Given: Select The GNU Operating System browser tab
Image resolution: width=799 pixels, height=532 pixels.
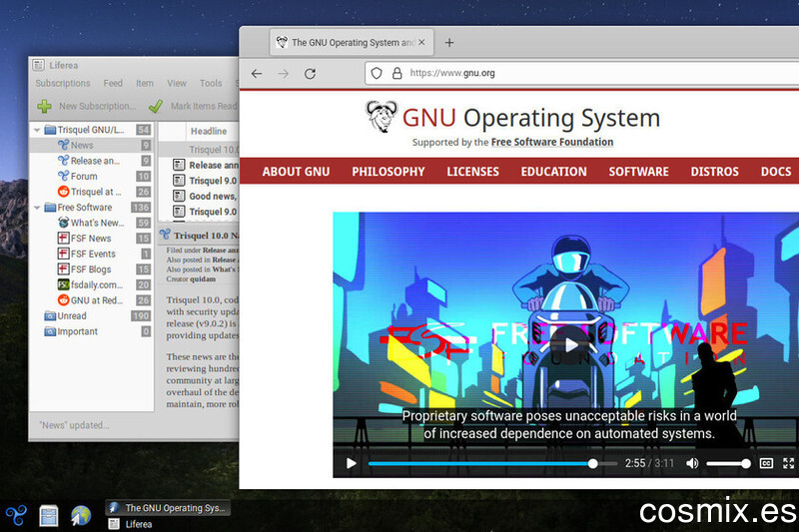Looking at the screenshot, I should 352,42.
